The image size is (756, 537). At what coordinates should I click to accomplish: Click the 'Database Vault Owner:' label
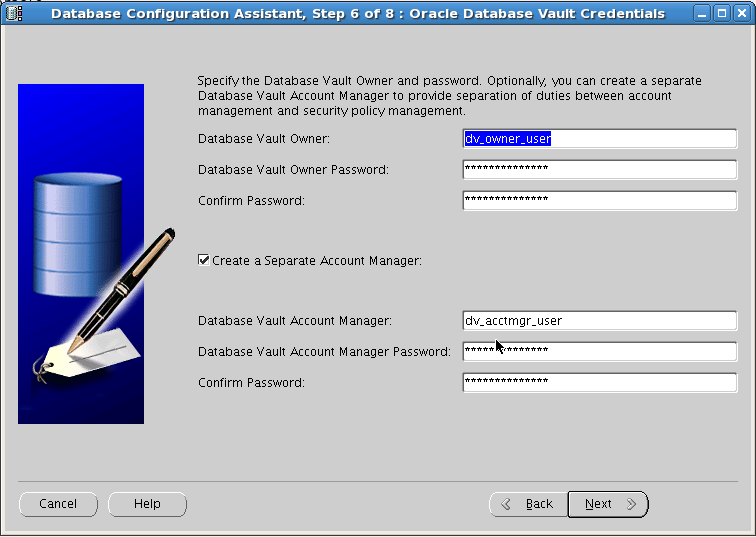tap(264, 139)
